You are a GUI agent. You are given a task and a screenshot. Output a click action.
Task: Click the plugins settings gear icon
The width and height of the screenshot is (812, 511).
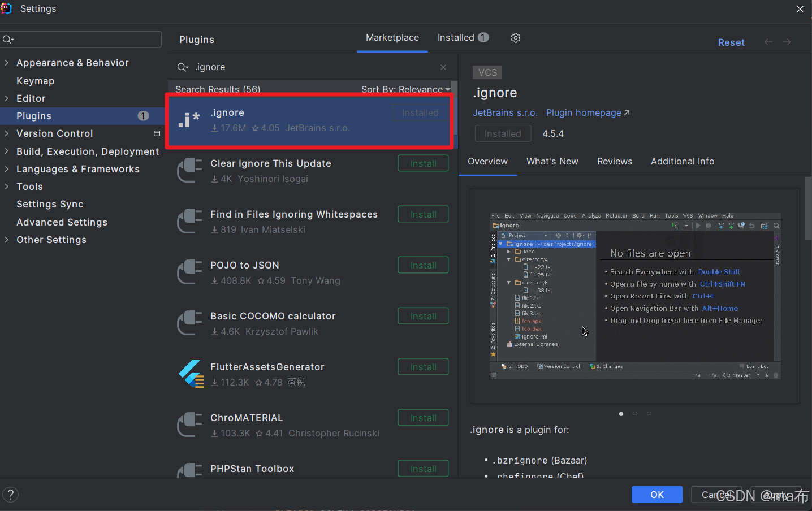(515, 38)
